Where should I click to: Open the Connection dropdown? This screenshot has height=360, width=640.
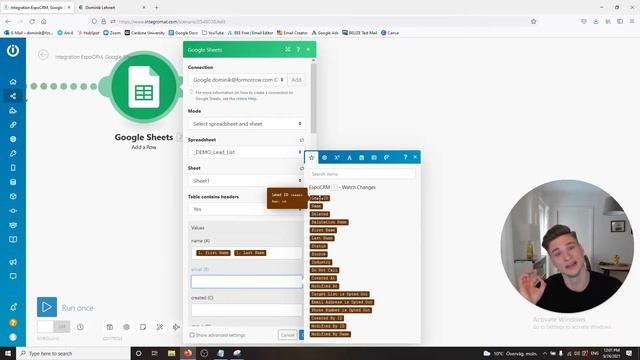238,80
